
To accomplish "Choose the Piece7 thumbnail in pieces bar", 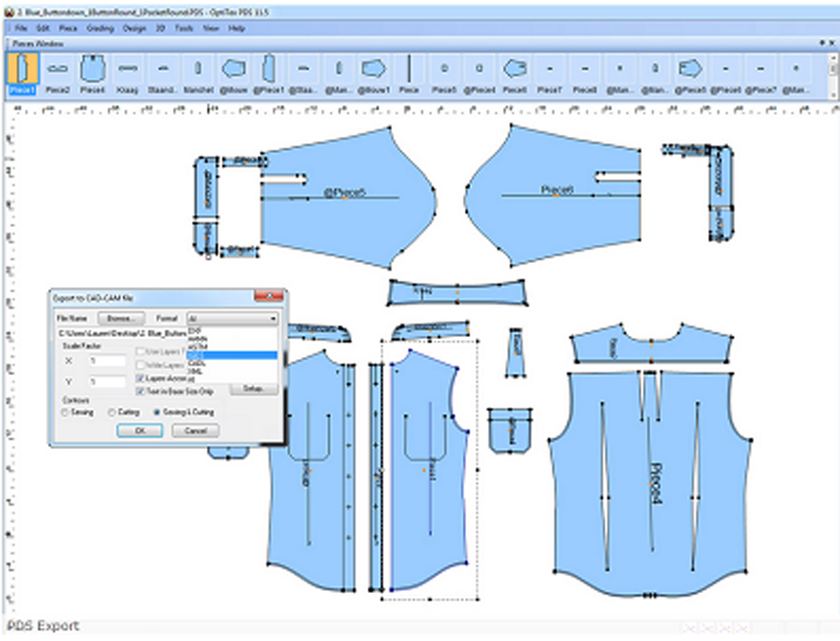I will point(549,73).
